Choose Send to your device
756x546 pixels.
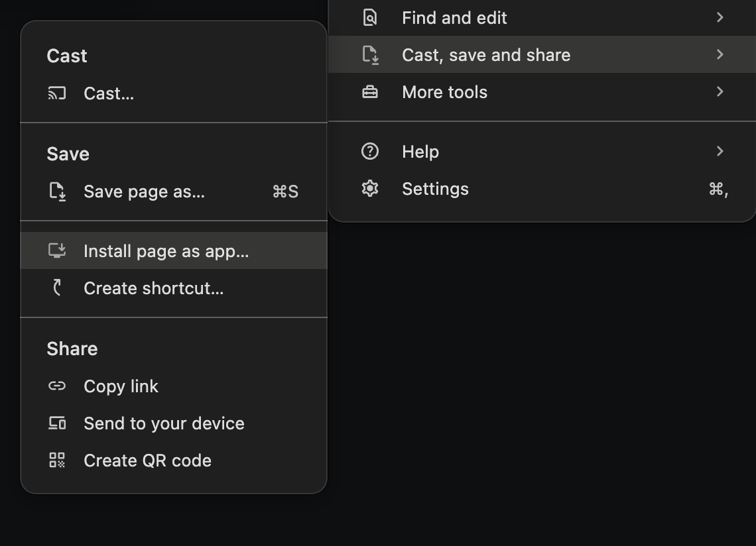click(x=174, y=423)
